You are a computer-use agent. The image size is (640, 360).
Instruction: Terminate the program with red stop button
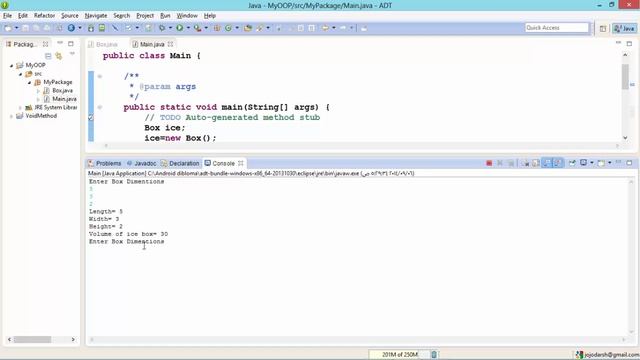pyautogui.click(x=489, y=163)
